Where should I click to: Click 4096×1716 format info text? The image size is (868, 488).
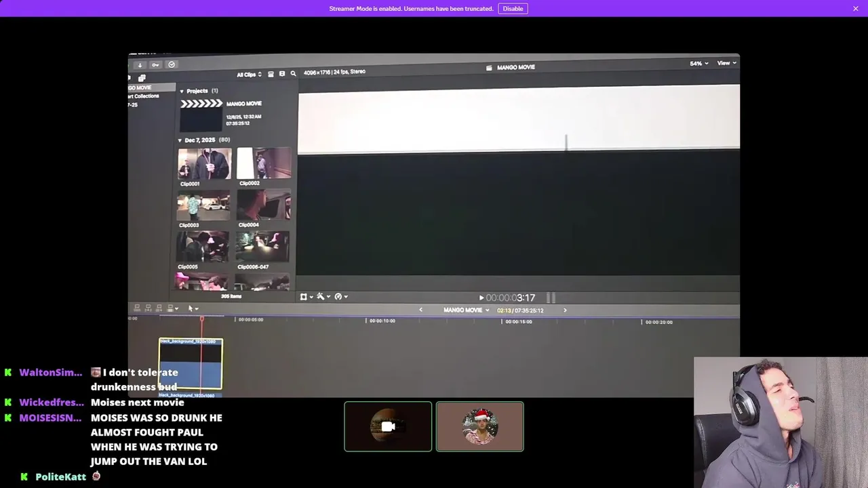pos(334,72)
